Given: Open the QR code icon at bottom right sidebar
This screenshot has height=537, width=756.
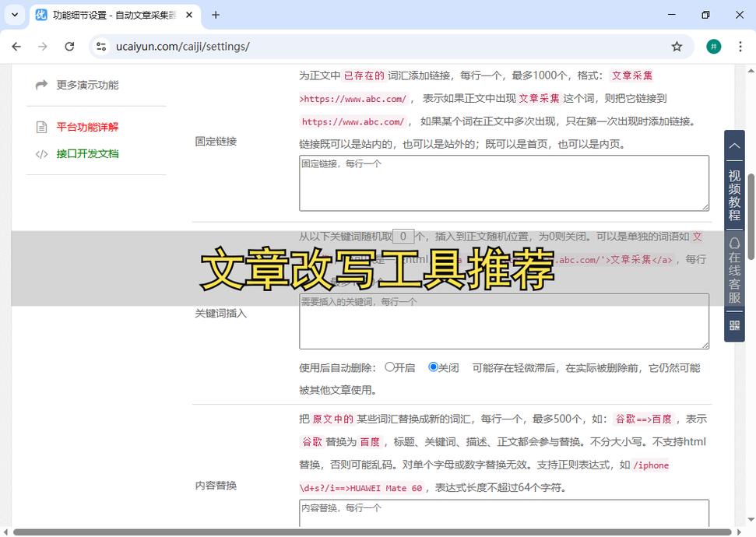Looking at the screenshot, I should point(733,325).
